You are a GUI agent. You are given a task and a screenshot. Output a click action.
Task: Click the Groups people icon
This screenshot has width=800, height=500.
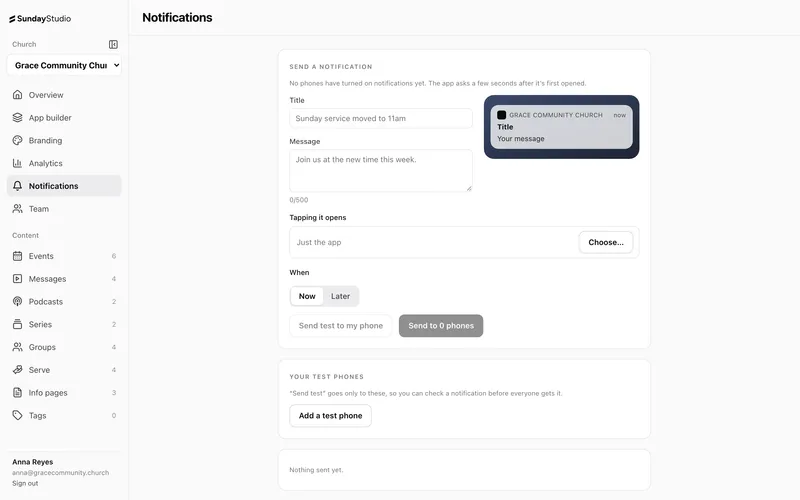[17, 347]
